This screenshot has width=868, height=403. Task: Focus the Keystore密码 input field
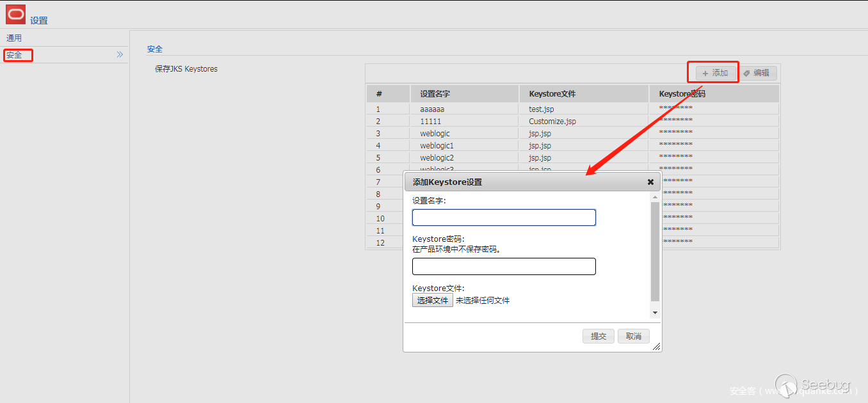[x=504, y=267]
